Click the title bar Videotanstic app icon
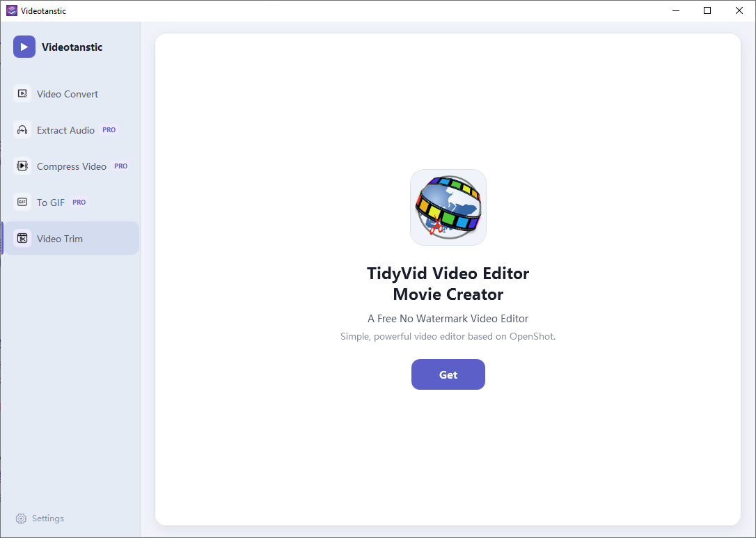756x538 pixels. [x=12, y=10]
